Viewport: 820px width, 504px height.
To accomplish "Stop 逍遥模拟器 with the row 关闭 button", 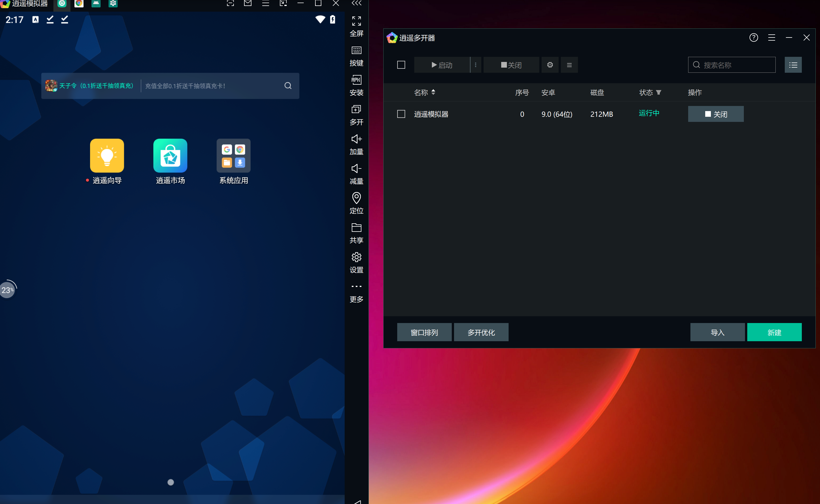I will (716, 114).
